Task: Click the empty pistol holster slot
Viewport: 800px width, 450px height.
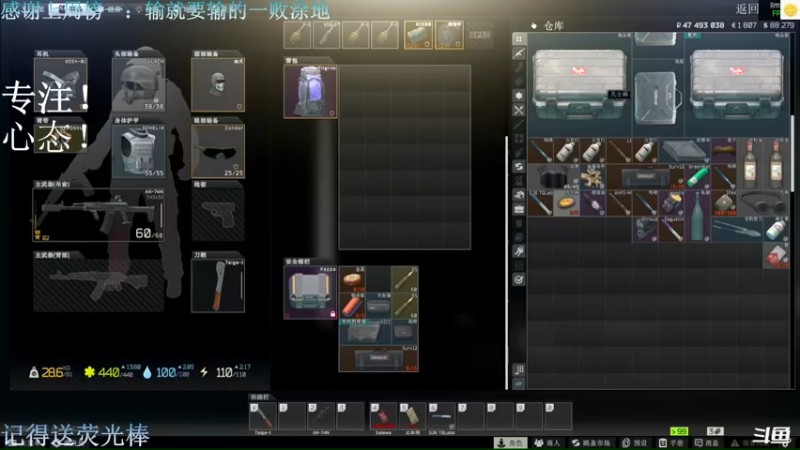Action: click(218, 214)
